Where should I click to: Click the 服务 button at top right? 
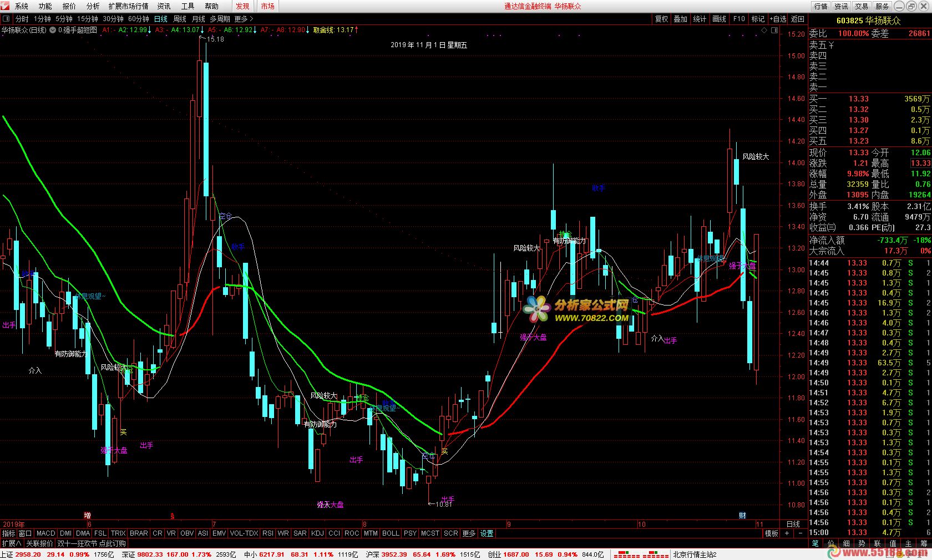click(882, 6)
